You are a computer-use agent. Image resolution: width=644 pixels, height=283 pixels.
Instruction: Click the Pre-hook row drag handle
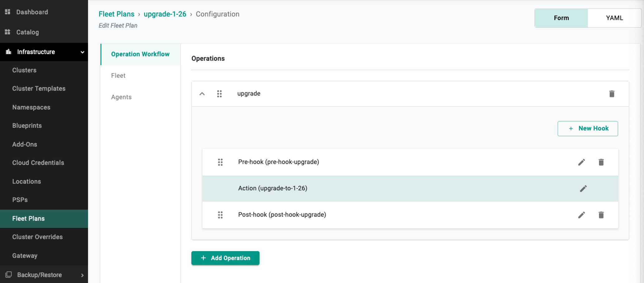(x=220, y=162)
